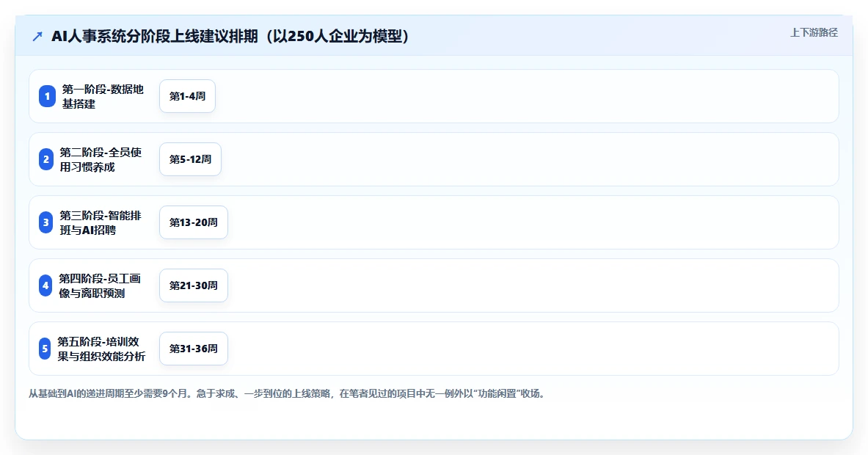Select the 第13-20周 time tag

[194, 222]
